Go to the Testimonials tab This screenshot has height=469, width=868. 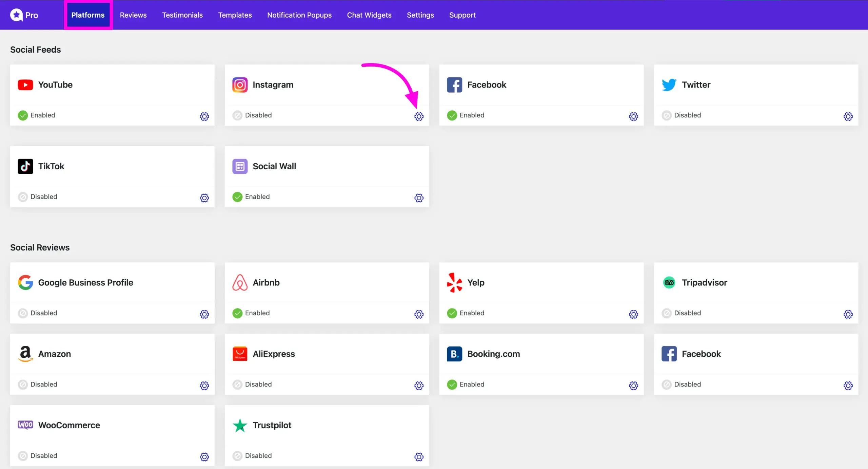click(x=182, y=15)
